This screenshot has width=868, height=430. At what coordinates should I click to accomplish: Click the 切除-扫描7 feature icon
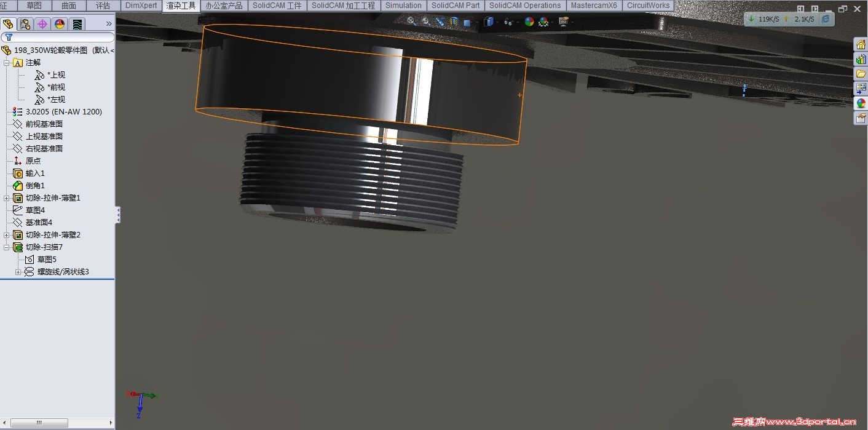point(18,247)
